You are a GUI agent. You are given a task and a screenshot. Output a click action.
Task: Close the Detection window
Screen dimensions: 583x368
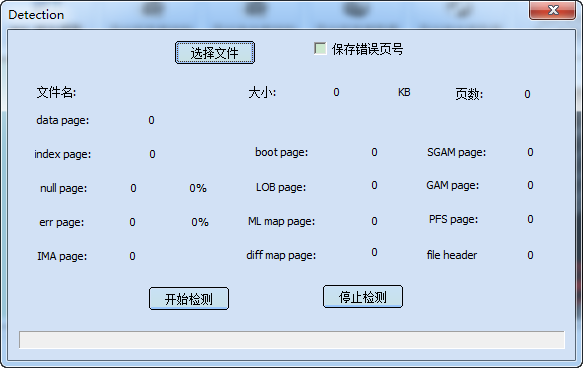(553, 10)
